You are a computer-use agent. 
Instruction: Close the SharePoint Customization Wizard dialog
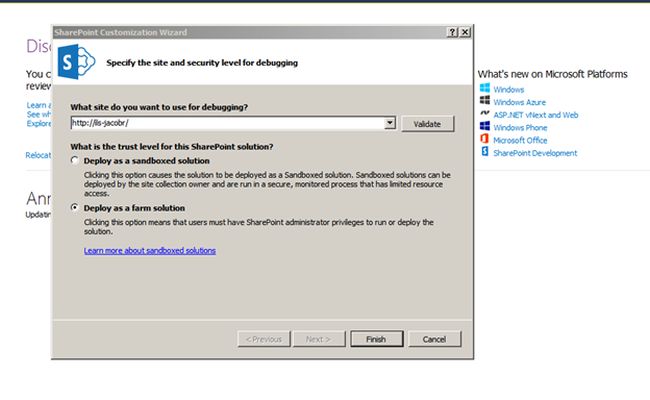pyautogui.click(x=465, y=32)
